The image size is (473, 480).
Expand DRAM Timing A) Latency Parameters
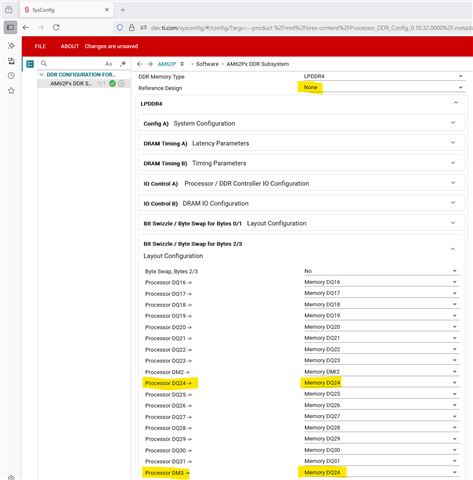[301, 143]
